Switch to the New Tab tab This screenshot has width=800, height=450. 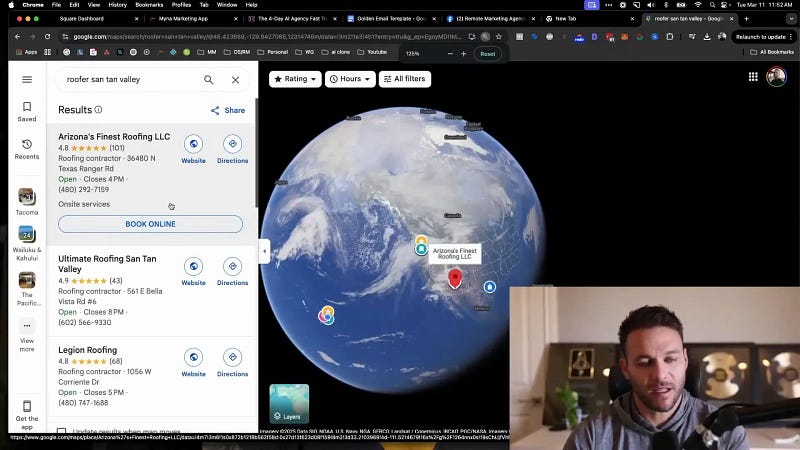point(565,18)
